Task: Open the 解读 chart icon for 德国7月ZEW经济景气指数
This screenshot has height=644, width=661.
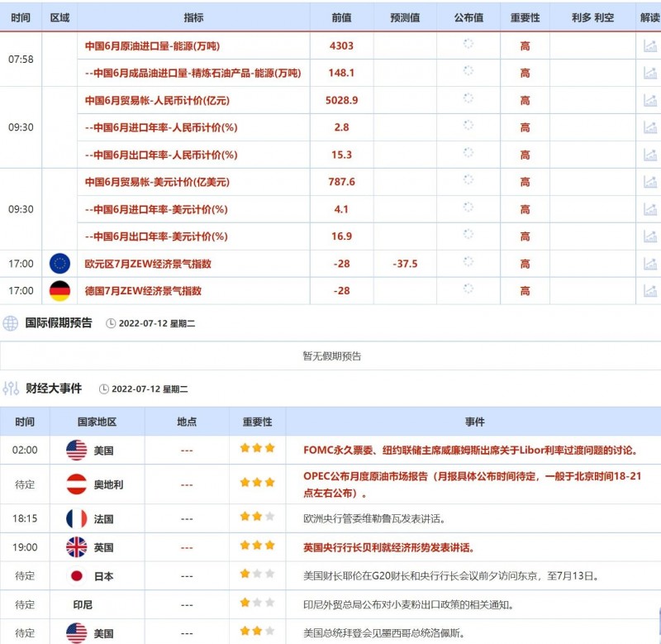Action: pos(650,291)
